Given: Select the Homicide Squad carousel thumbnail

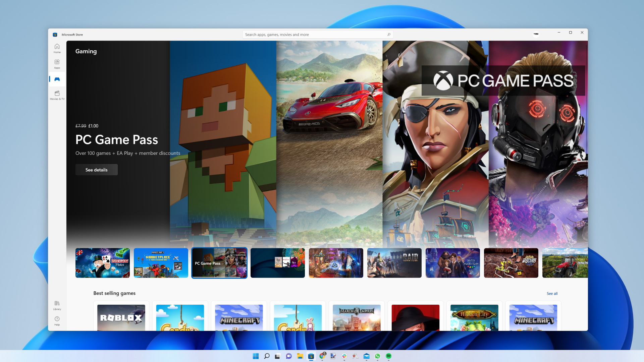Looking at the screenshot, I should pos(511,263).
